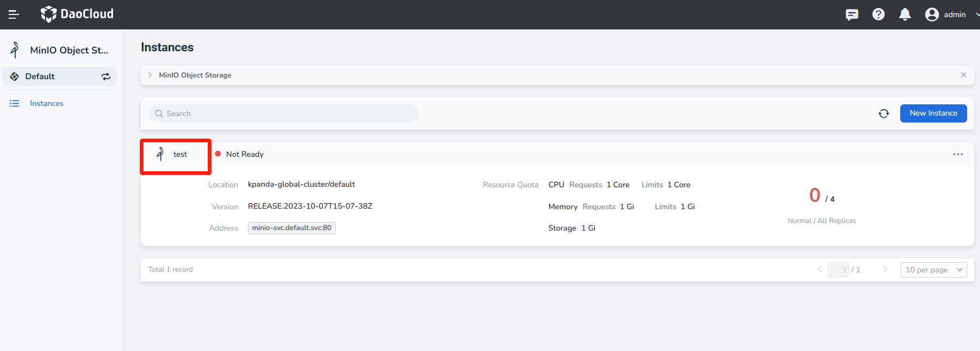This screenshot has height=351, width=980.
Task: Focus the Search input field
Action: click(x=284, y=113)
